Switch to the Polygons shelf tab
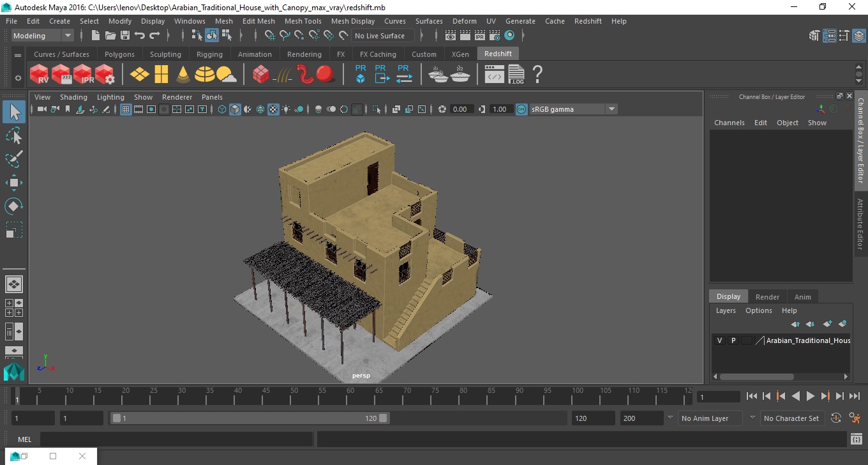The height and width of the screenshot is (465, 868). coord(119,54)
